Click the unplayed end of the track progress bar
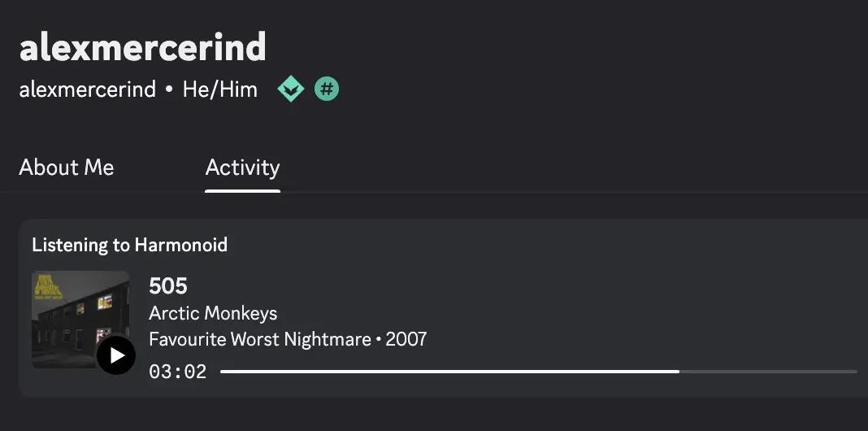 click(768, 372)
